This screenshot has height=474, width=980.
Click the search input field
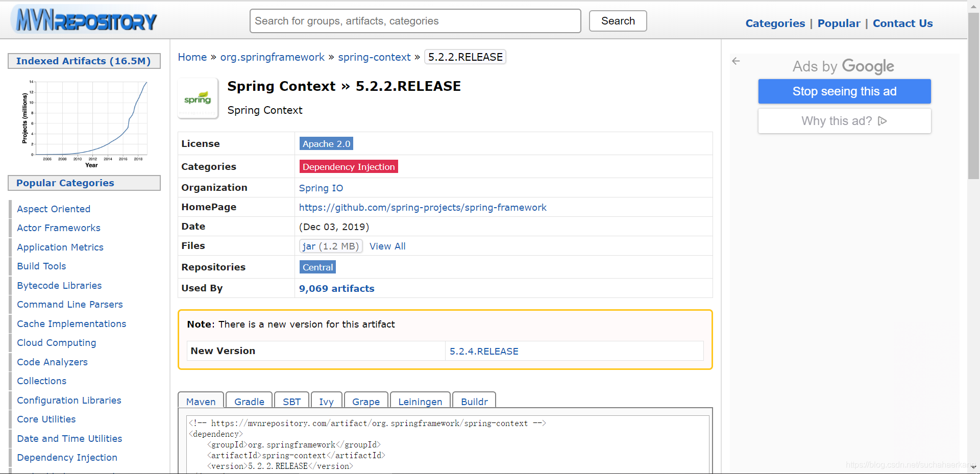pyautogui.click(x=415, y=21)
